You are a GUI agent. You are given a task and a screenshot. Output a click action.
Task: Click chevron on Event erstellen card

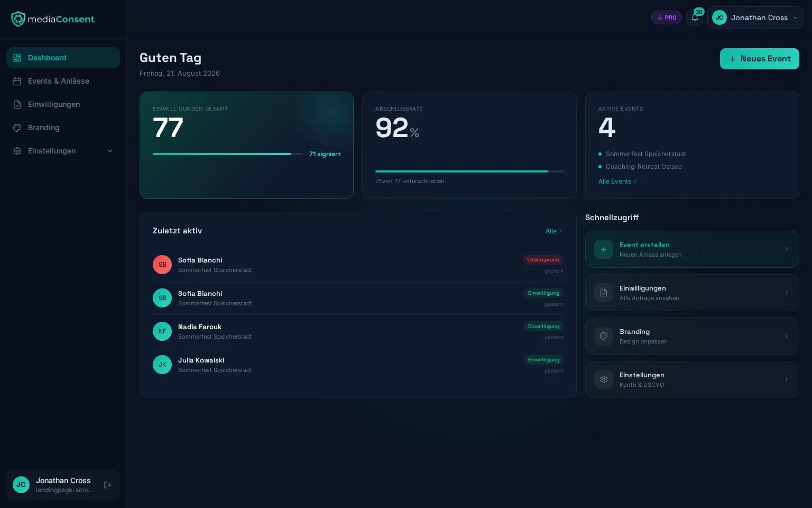click(x=786, y=249)
